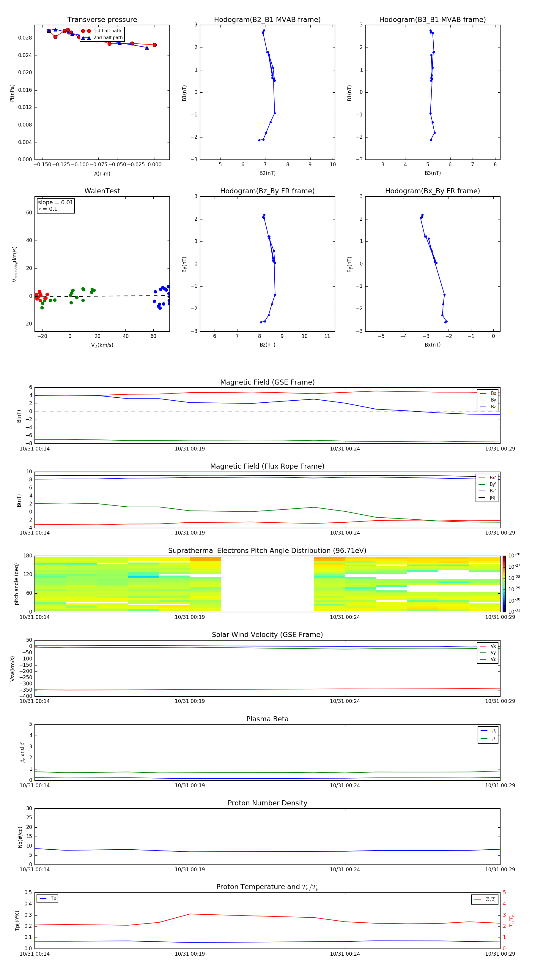
Task: Click the "Transverse pressure" plot title
Action: tap(102, 20)
